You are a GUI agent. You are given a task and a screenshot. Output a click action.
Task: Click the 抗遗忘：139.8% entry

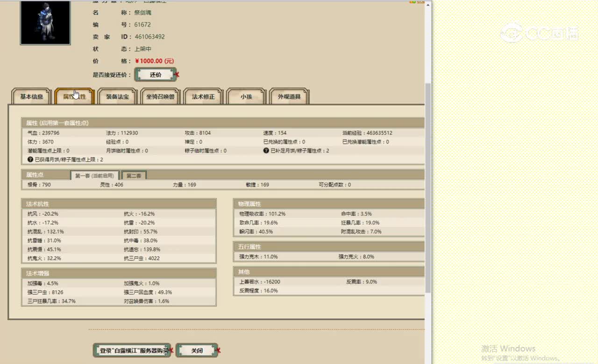pos(142,249)
